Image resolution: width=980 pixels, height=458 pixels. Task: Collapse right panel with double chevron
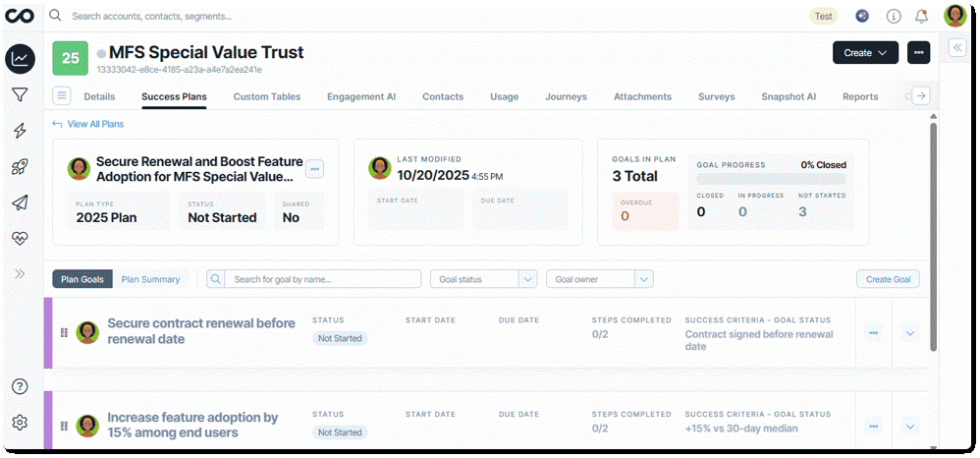pos(958,47)
